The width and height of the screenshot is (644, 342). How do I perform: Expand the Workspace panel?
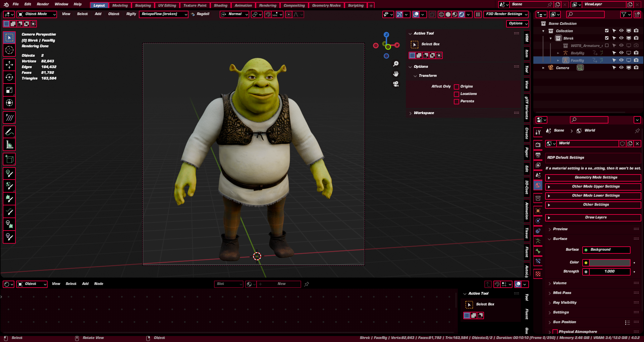tap(424, 113)
